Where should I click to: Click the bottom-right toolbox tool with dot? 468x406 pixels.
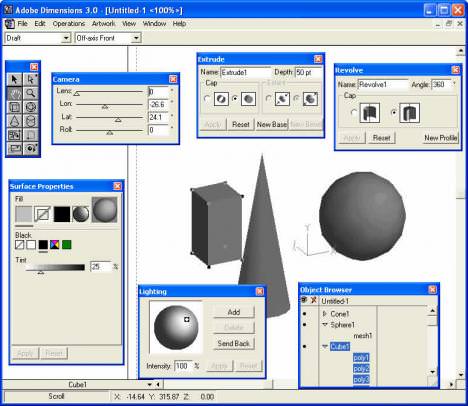pos(31,148)
